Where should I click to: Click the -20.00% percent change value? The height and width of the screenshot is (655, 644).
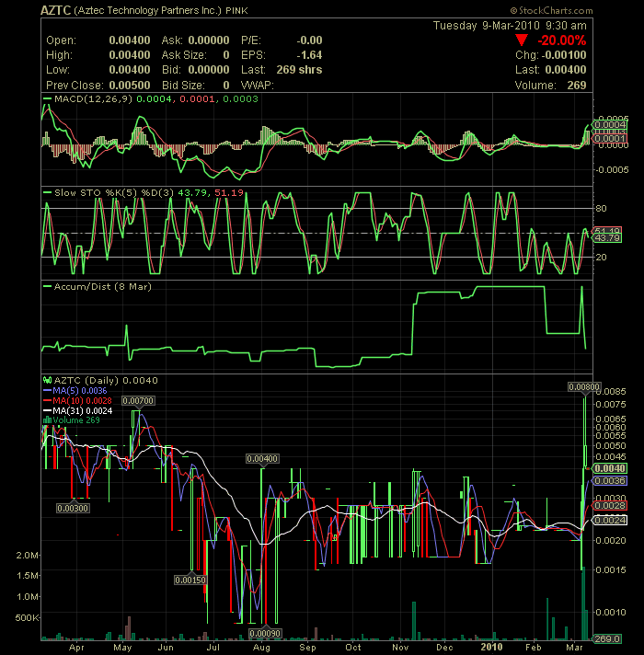click(562, 40)
